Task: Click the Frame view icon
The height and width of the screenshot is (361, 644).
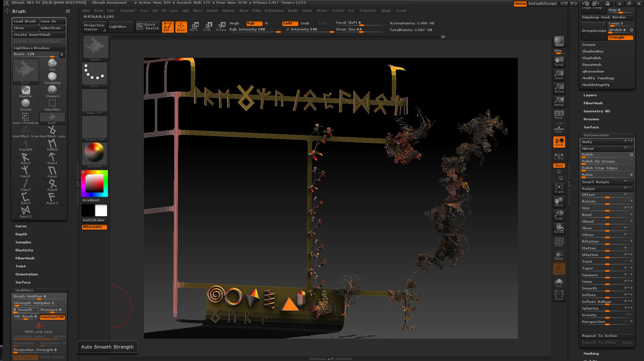Action: pyautogui.click(x=559, y=189)
